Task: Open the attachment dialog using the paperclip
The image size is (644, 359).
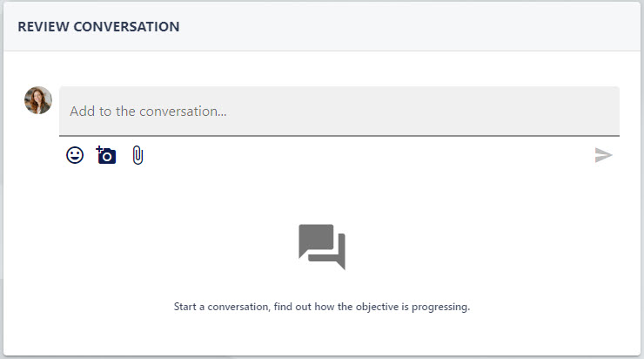Action: [138, 155]
